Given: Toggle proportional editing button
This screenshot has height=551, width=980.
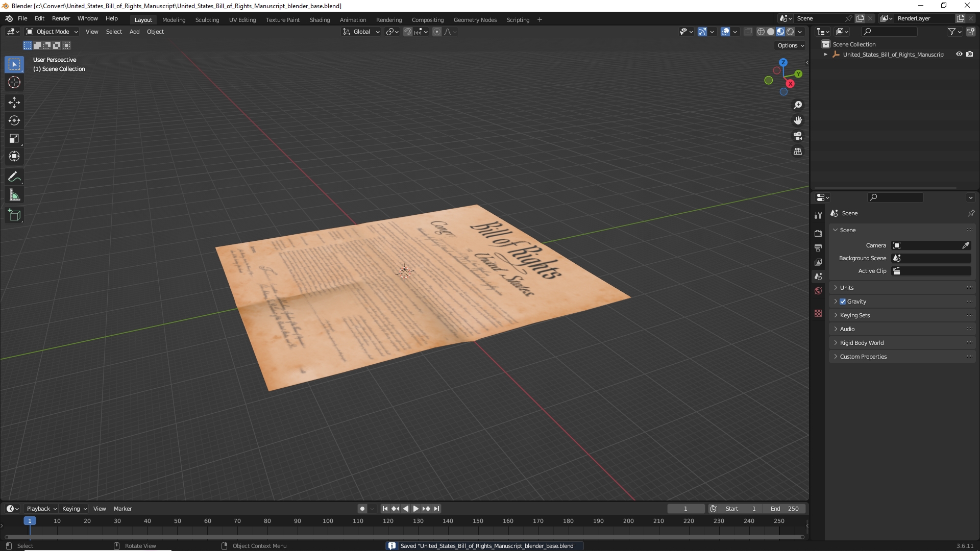Looking at the screenshot, I should tap(437, 32).
